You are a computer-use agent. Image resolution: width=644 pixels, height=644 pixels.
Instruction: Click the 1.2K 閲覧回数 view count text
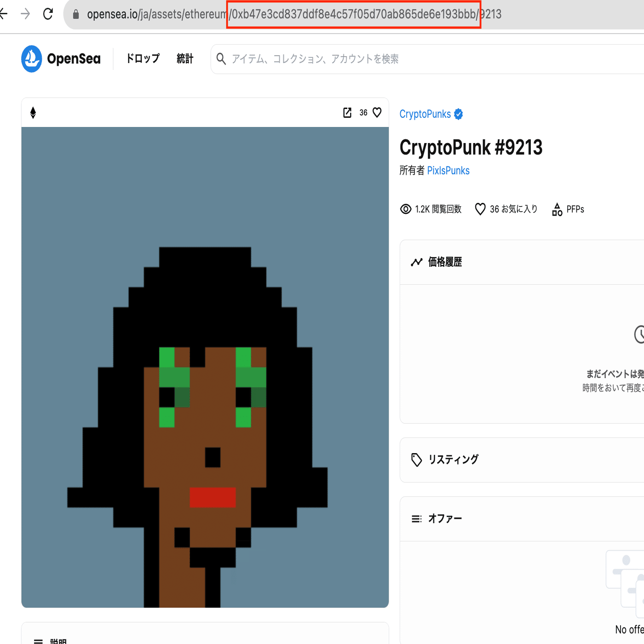438,209
